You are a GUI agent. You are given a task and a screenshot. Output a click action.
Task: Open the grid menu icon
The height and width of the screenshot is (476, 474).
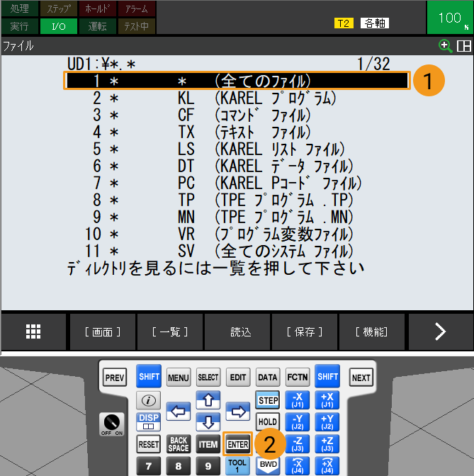[x=33, y=331]
